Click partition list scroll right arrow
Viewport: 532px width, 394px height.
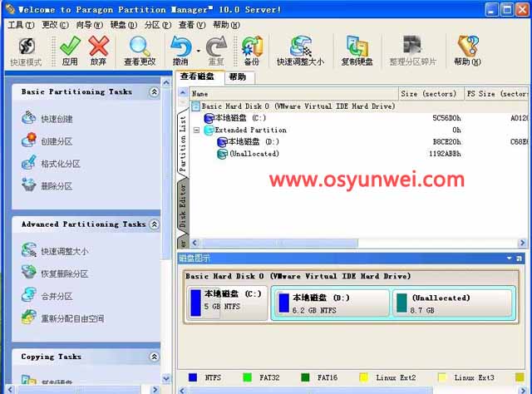click(x=522, y=243)
